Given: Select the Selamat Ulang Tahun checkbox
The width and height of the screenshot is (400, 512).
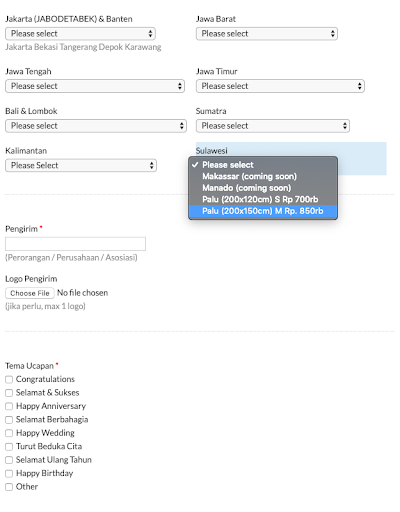Looking at the screenshot, I should [9, 460].
